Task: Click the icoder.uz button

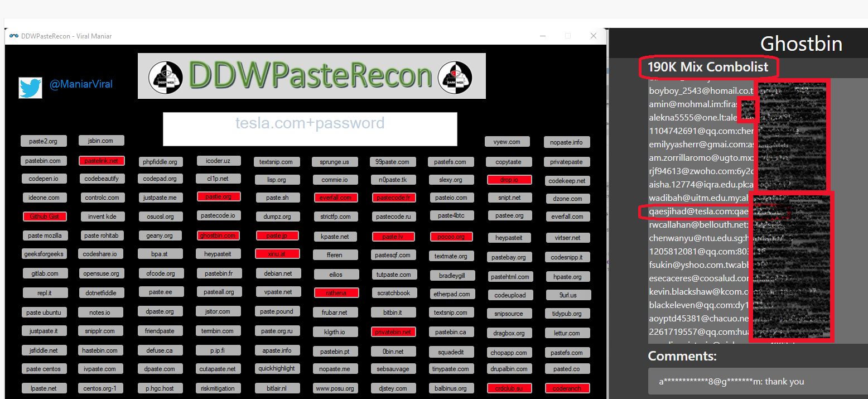Action: 218,161
